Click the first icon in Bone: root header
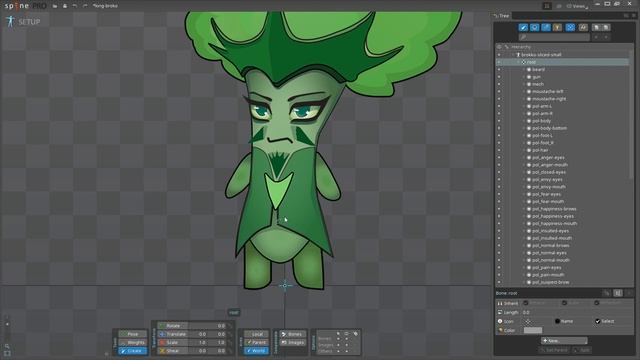This screenshot has width=640, height=360. [x=607, y=293]
